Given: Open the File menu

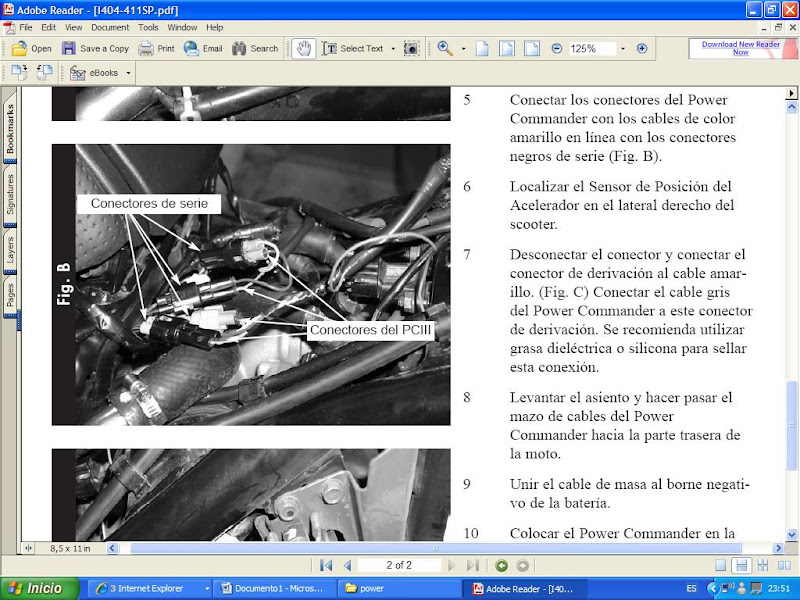Looking at the screenshot, I should 26,27.
